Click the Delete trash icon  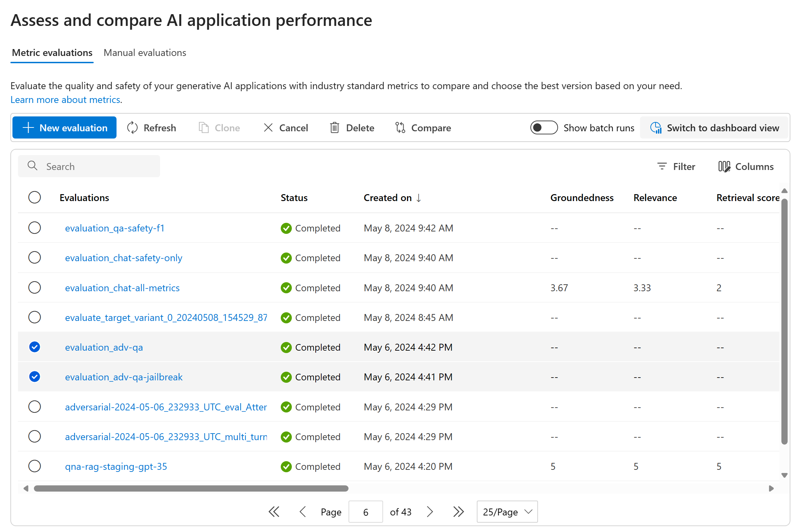(x=334, y=128)
